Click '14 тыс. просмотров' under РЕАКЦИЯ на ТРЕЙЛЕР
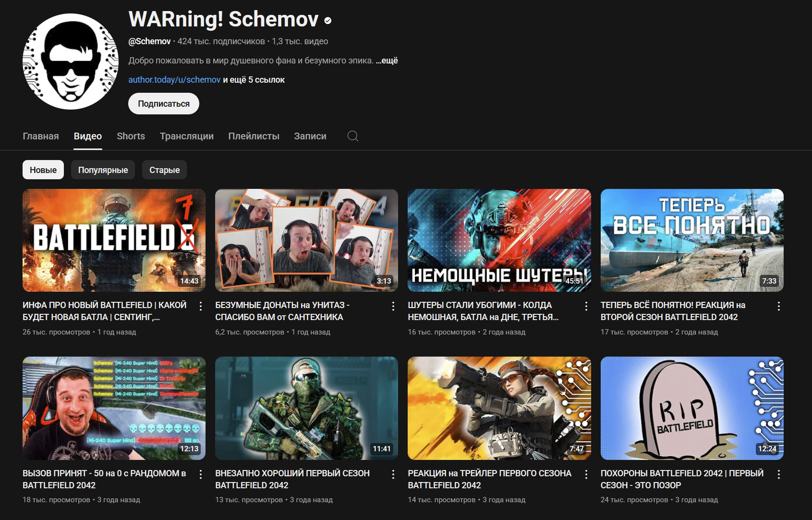The height and width of the screenshot is (520, 812). pyautogui.click(x=442, y=500)
